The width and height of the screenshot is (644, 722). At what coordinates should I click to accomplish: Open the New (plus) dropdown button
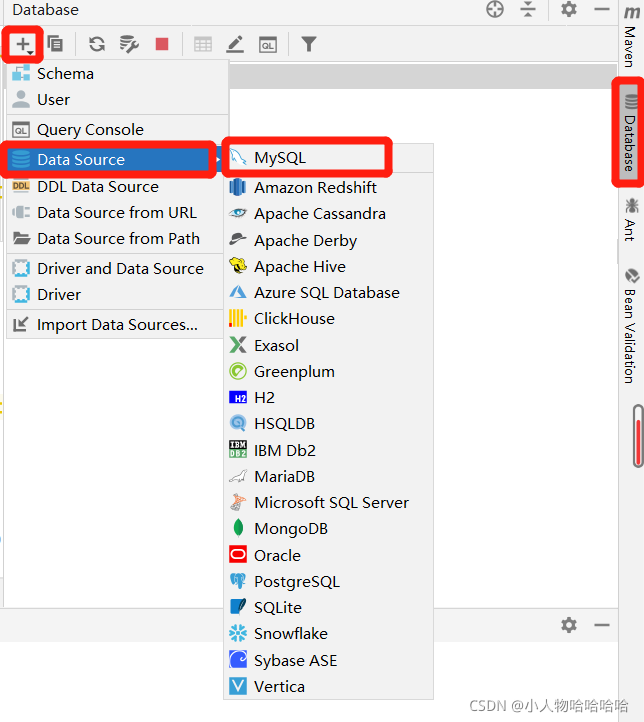[x=23, y=44]
